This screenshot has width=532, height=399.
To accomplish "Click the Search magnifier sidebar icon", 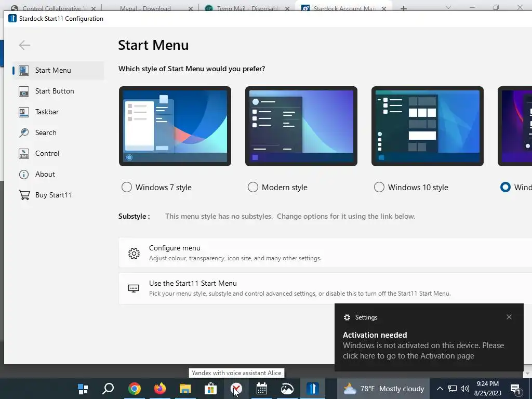I will click(x=24, y=132).
